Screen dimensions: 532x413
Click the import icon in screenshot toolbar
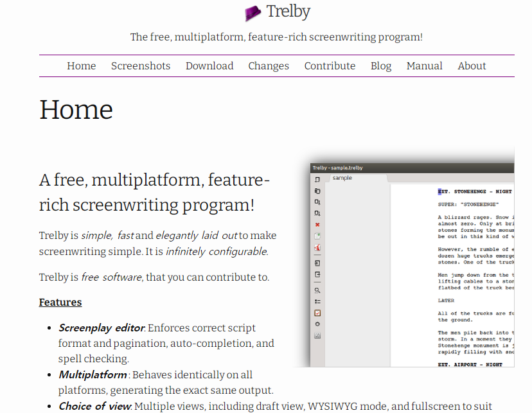[317, 263]
